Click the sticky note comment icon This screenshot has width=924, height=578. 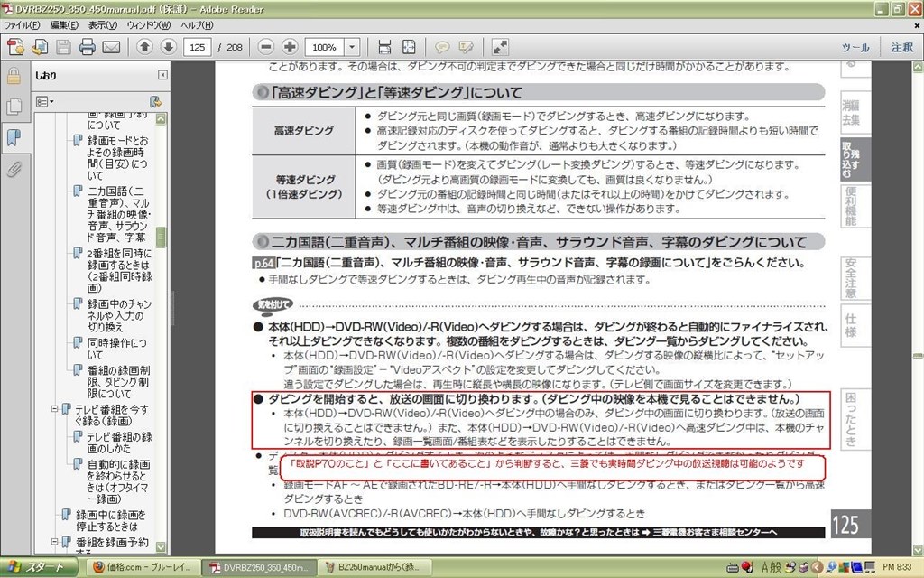[x=442, y=47]
